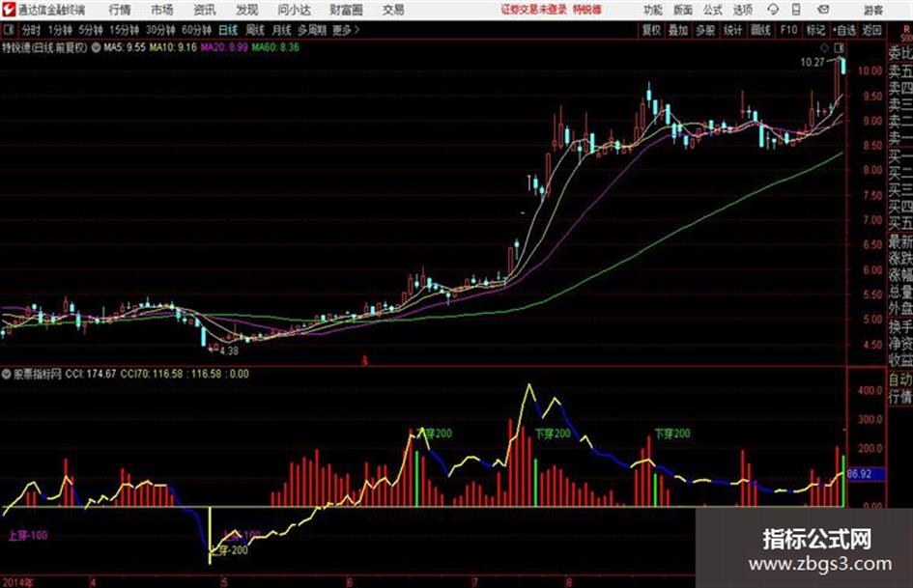Viewport: 913px width, 588px height.
Task: Click the 委比 row in quote panel
Action: click(900, 53)
